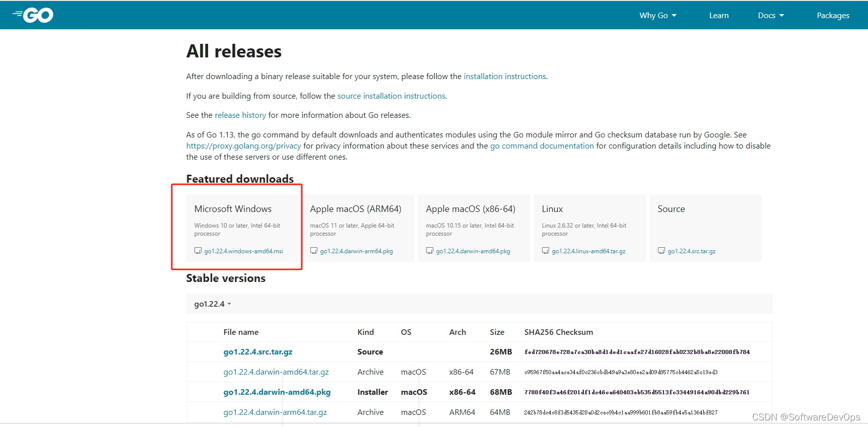Click the Stable versions heading
Image resolution: width=868 pixels, height=427 pixels.
click(x=226, y=278)
